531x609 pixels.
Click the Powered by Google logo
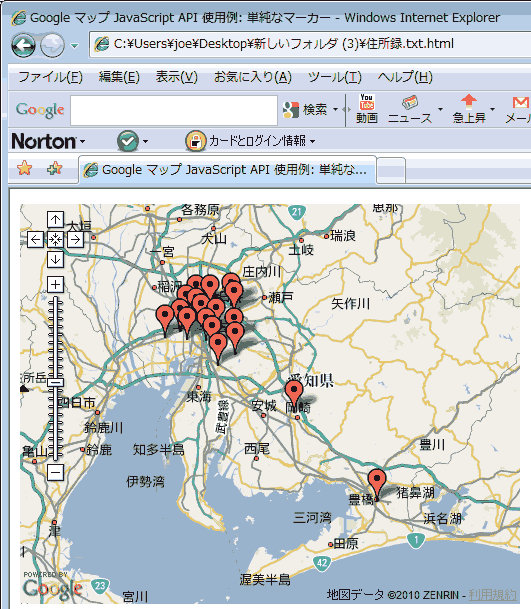pyautogui.click(x=52, y=585)
